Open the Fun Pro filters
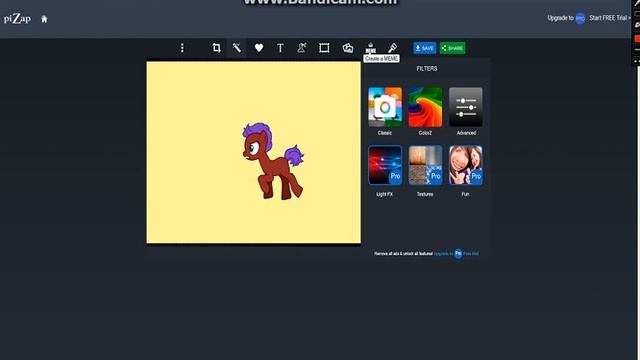 pyautogui.click(x=466, y=165)
